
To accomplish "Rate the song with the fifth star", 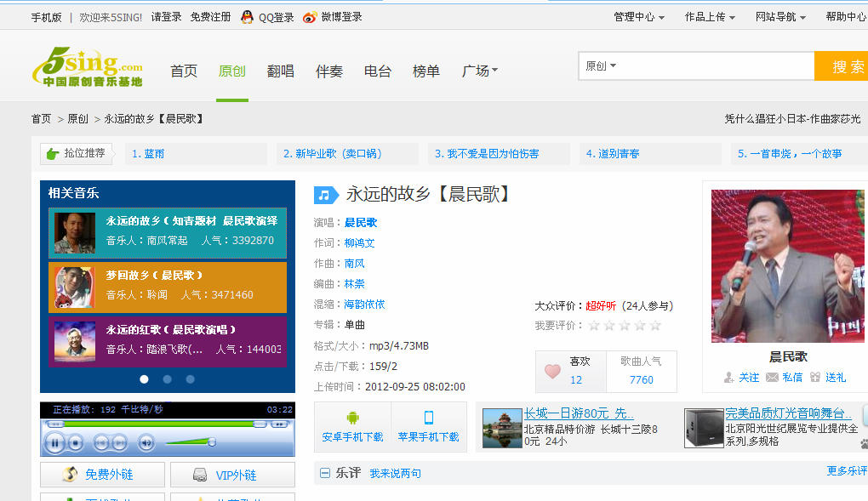I will 655,326.
